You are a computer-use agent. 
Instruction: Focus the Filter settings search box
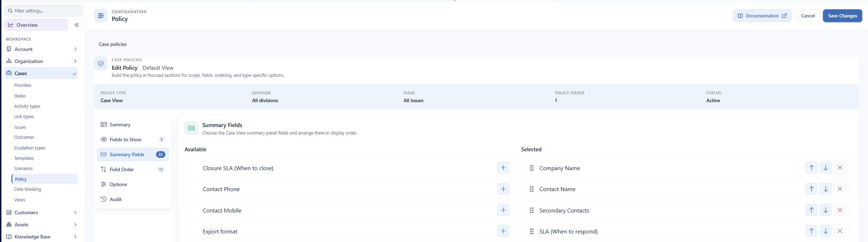click(43, 11)
